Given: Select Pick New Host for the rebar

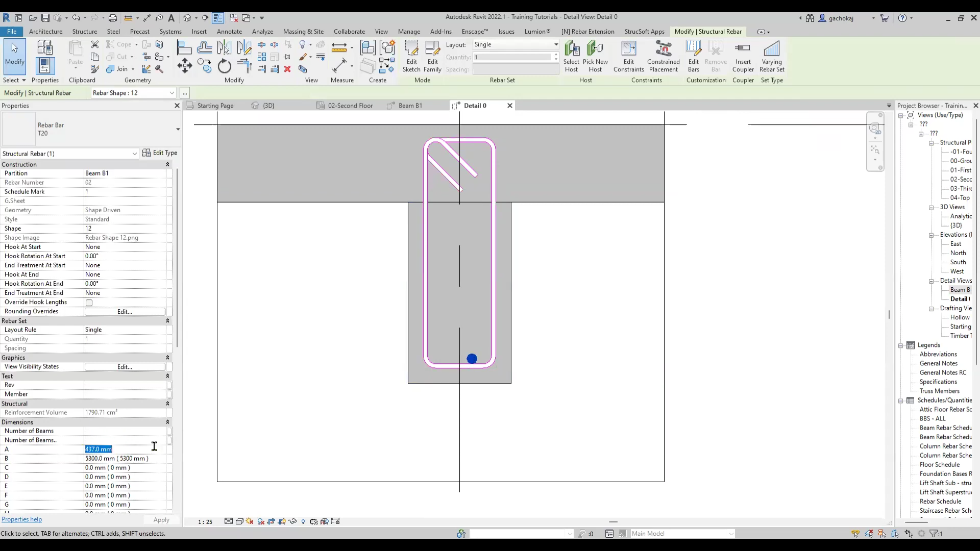Looking at the screenshot, I should click(596, 56).
